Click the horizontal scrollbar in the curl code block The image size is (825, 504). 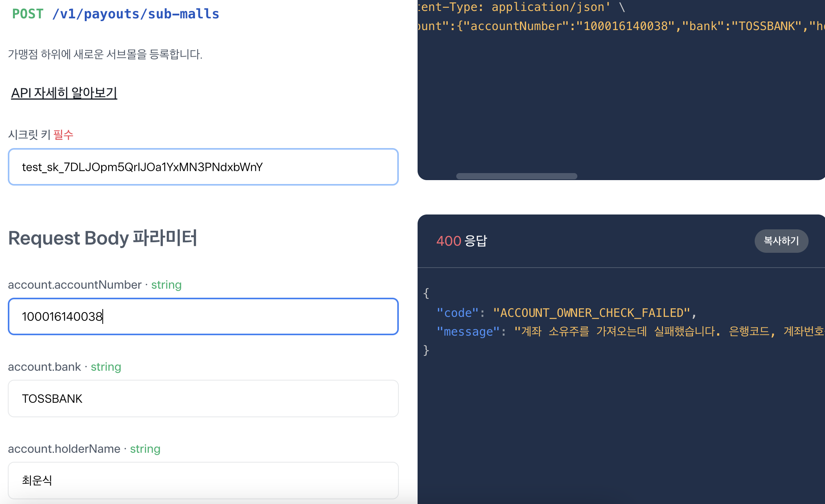click(516, 176)
